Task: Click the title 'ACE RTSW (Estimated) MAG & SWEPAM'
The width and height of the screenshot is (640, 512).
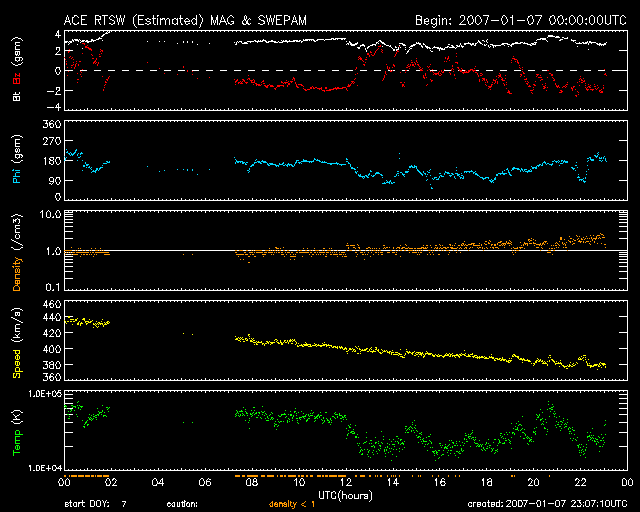Action: click(x=185, y=20)
